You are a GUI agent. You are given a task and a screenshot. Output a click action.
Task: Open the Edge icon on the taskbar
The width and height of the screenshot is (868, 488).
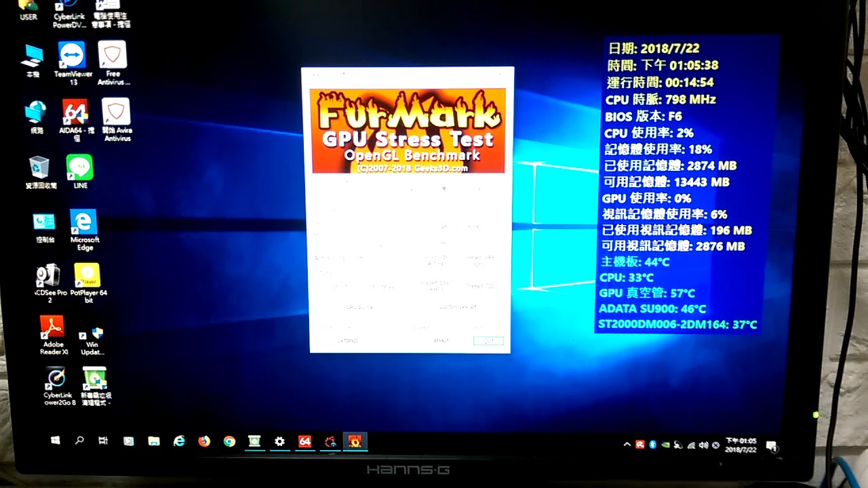[x=179, y=441]
